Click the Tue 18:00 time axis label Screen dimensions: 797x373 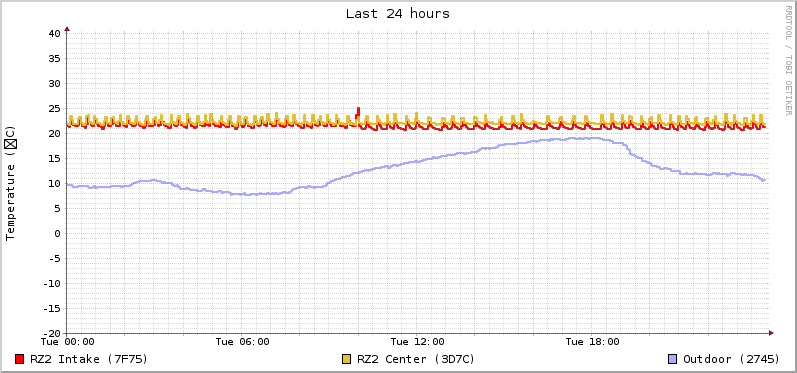click(x=592, y=342)
